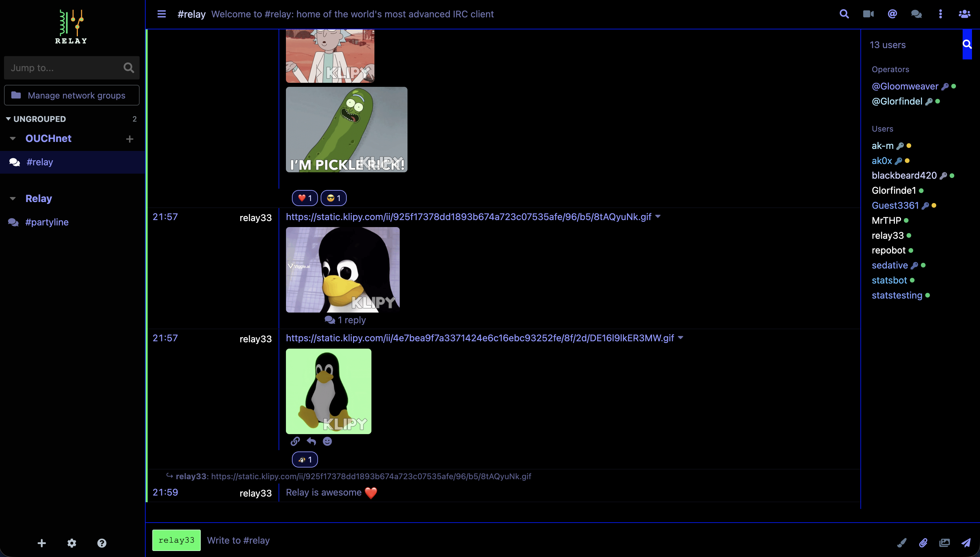980x557 pixels.
Task: Add a reaction via the smiley icon
Action: (327, 441)
